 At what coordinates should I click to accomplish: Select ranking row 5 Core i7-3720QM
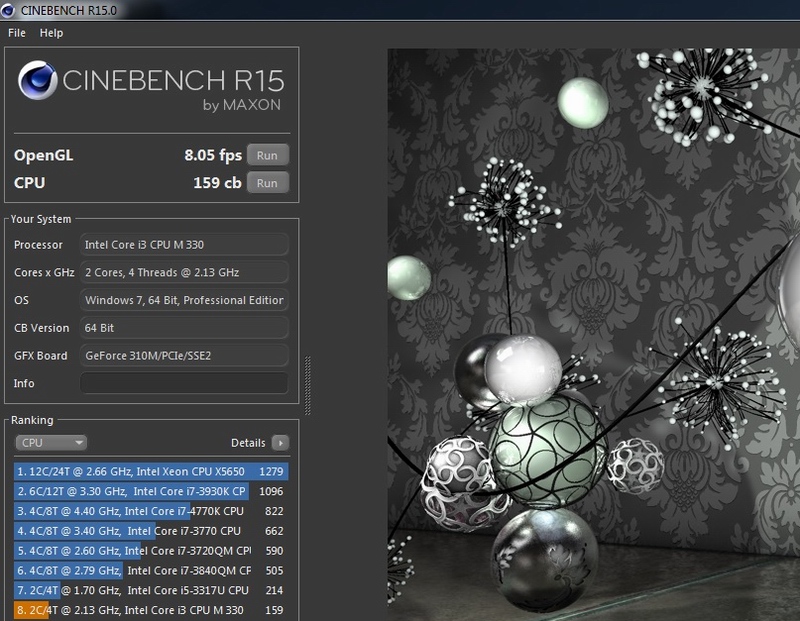(151, 551)
